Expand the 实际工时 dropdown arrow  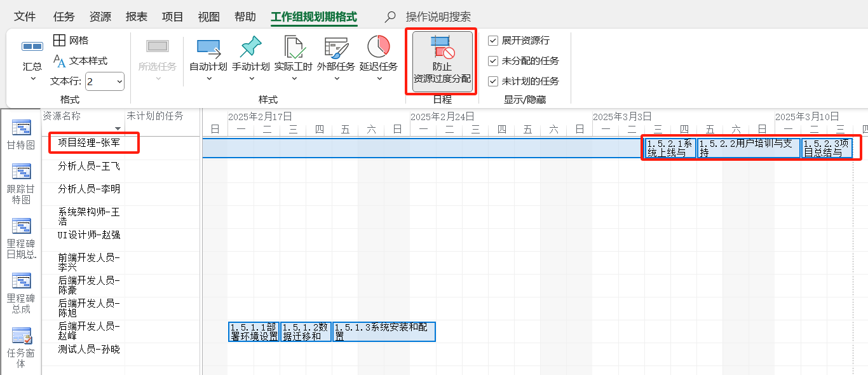click(x=294, y=79)
